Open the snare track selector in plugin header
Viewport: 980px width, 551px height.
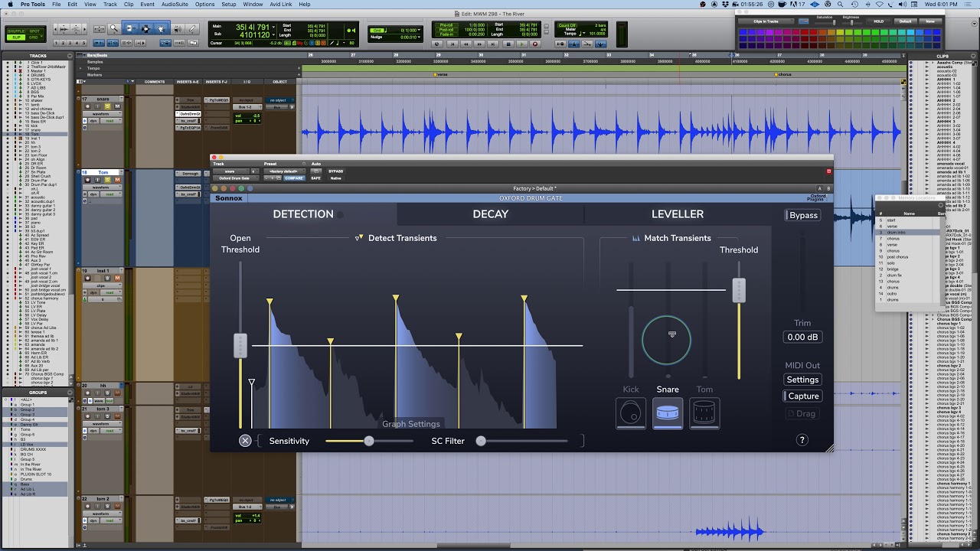pos(231,171)
